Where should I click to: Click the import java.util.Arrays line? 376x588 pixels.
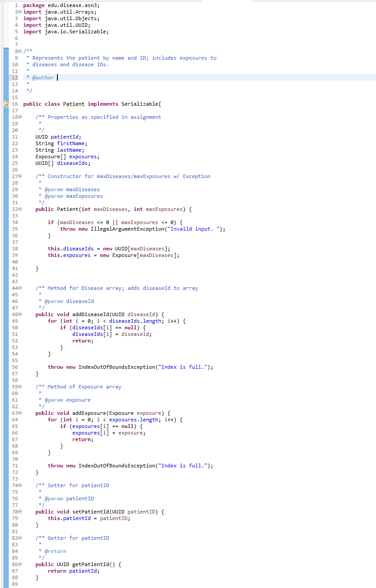[x=60, y=12]
